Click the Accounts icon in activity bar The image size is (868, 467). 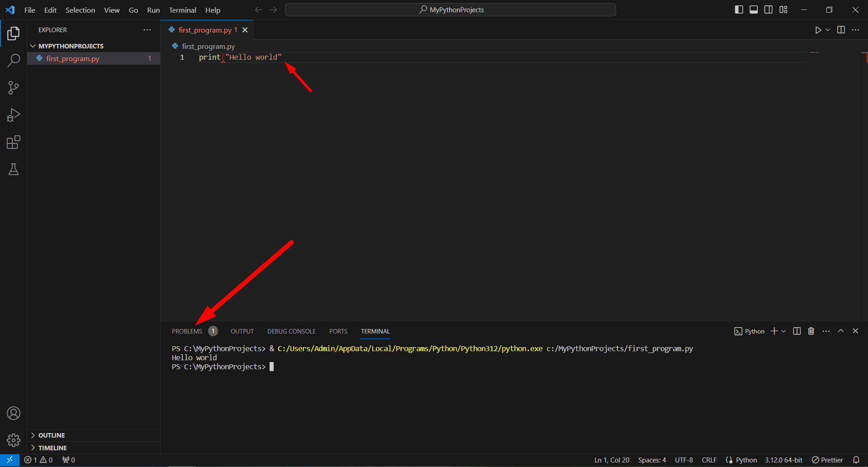pos(13,413)
